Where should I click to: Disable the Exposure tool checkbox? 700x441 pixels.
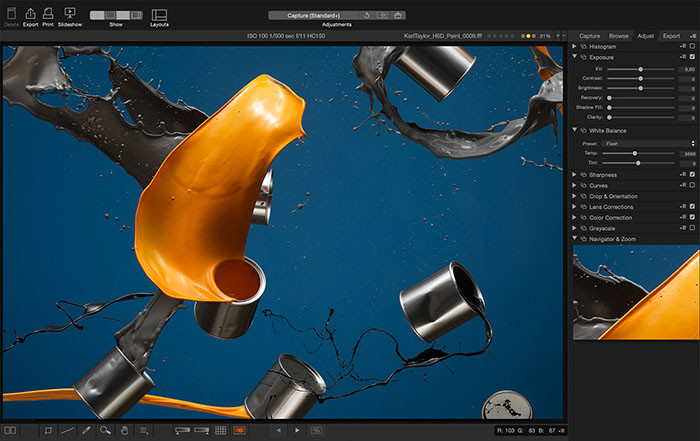click(692, 57)
